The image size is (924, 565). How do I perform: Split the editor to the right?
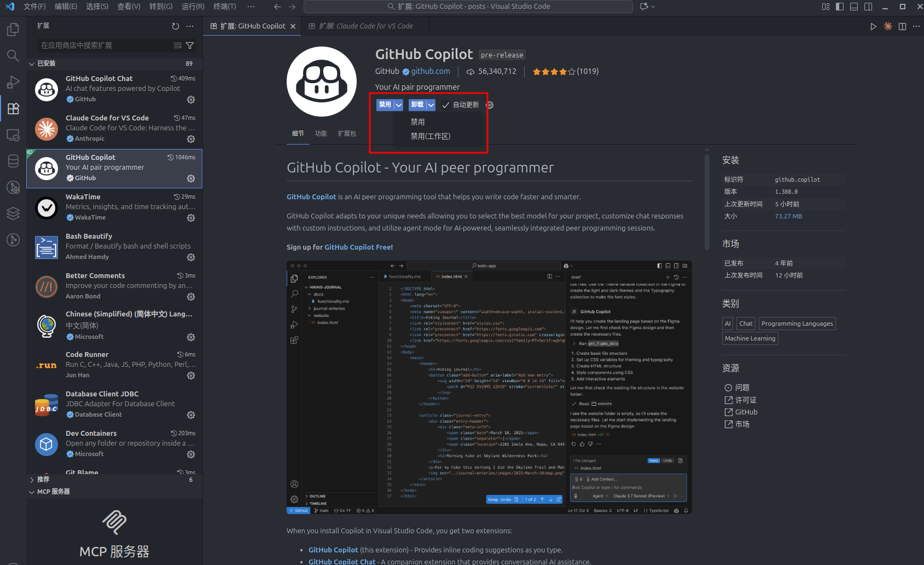coord(902,26)
